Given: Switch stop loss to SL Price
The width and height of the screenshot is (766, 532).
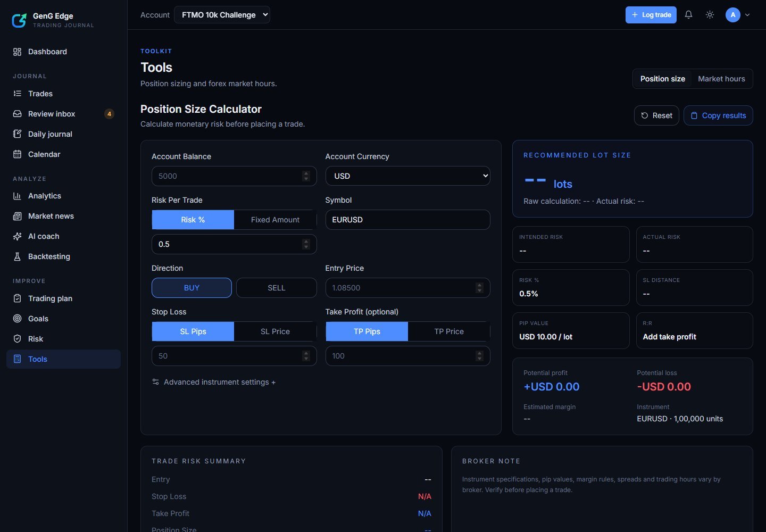Looking at the screenshot, I should 275,331.
